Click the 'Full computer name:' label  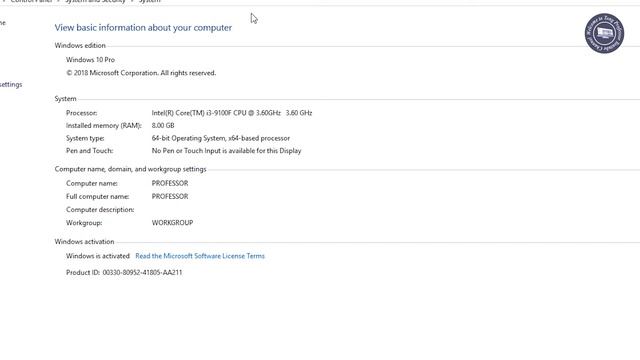98,196
